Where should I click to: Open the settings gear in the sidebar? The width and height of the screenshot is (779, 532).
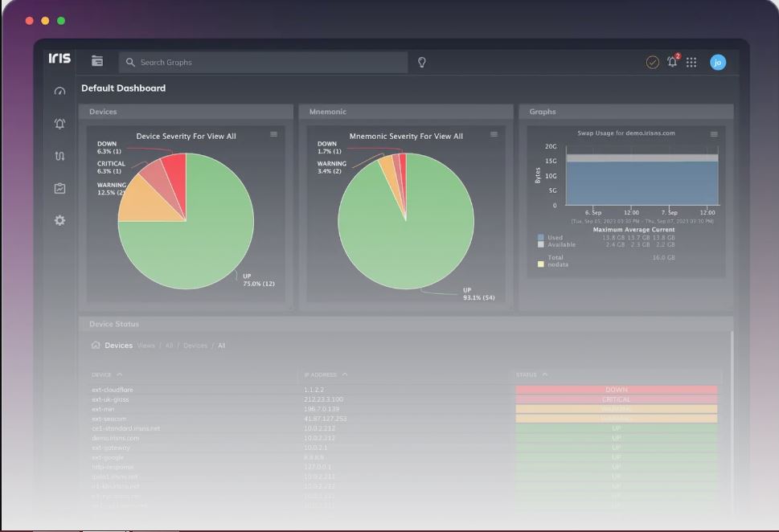(59, 220)
